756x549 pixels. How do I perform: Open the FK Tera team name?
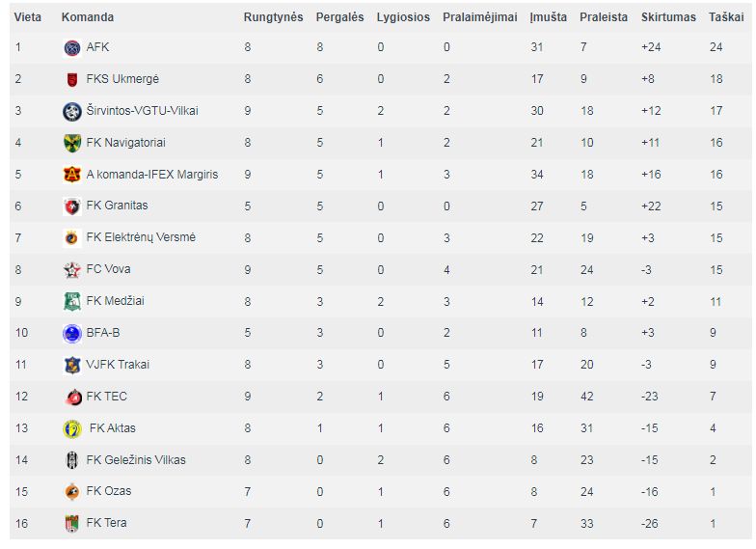pyautogui.click(x=106, y=523)
